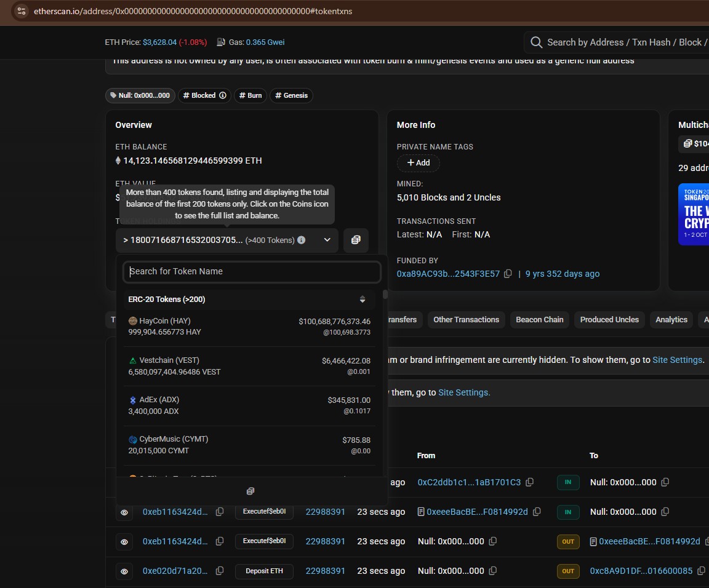Select the AdEx (ADX) token entry
This screenshot has width=709, height=588.
pos(249,405)
